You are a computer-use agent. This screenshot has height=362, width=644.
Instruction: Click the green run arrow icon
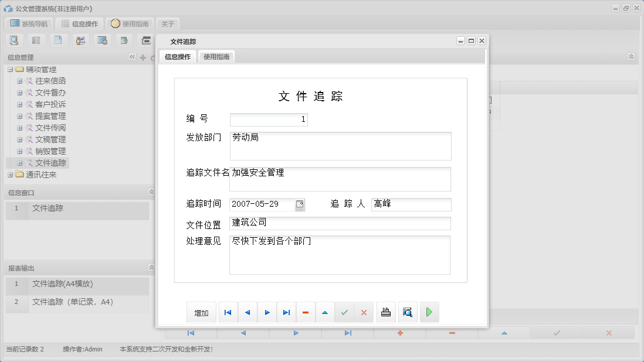(x=429, y=312)
